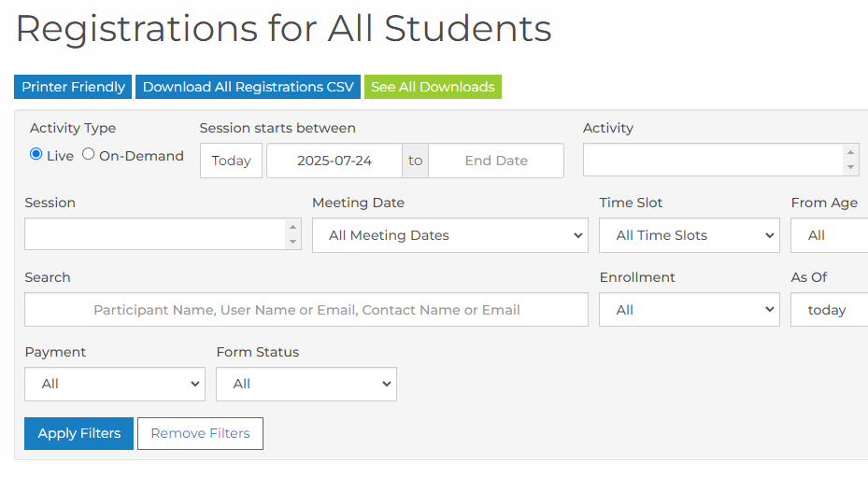Open See All Downloads
Image resolution: width=868 pixels, height=477 pixels.
(433, 87)
